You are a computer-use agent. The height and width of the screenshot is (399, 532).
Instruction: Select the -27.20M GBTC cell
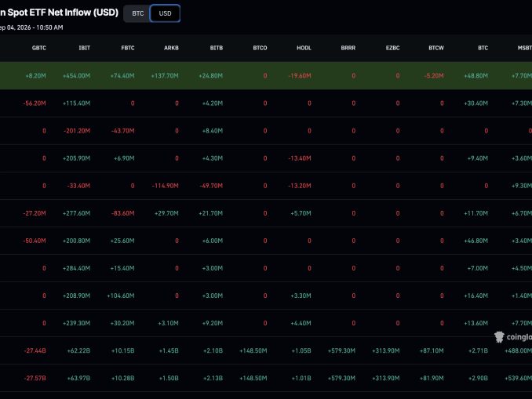(x=35, y=213)
